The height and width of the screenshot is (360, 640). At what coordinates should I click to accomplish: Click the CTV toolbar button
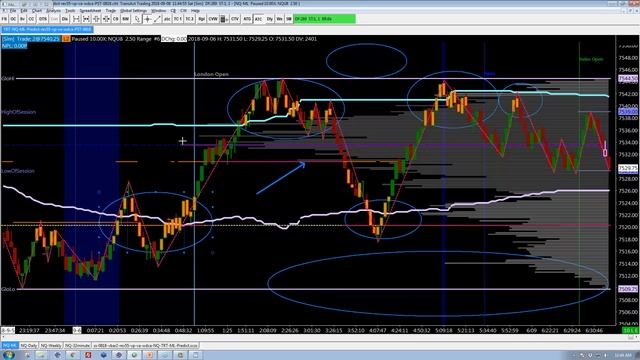pyautogui.click(x=235, y=19)
